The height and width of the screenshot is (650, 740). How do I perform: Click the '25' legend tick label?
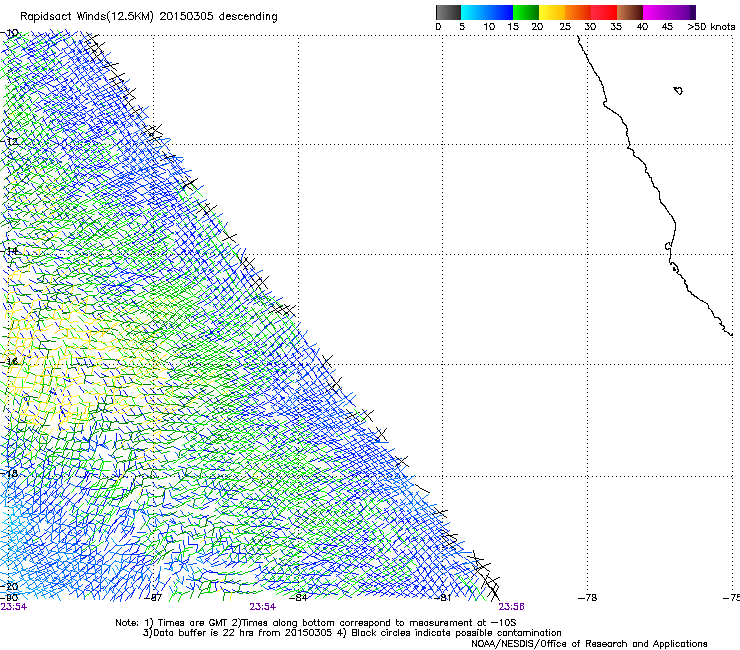565,27
